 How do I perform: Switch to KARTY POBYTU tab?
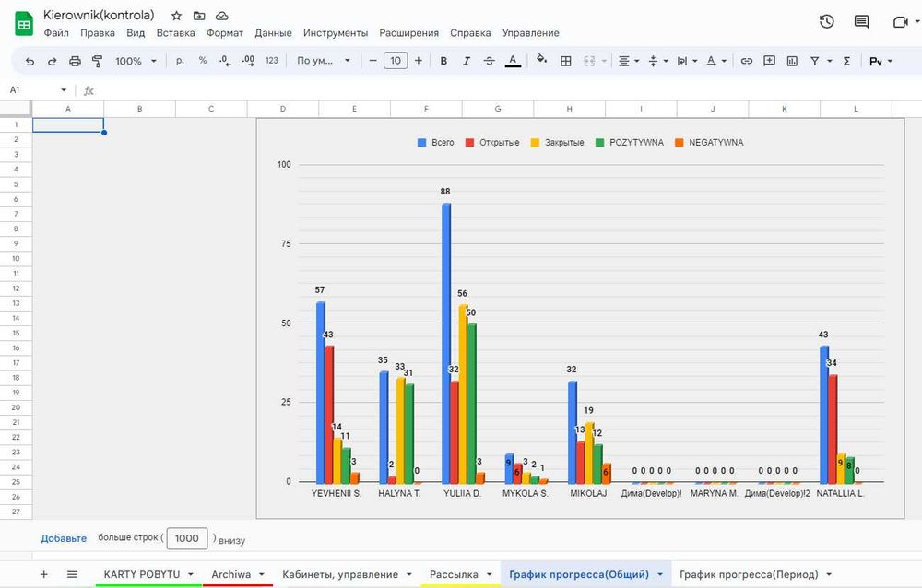click(x=142, y=574)
